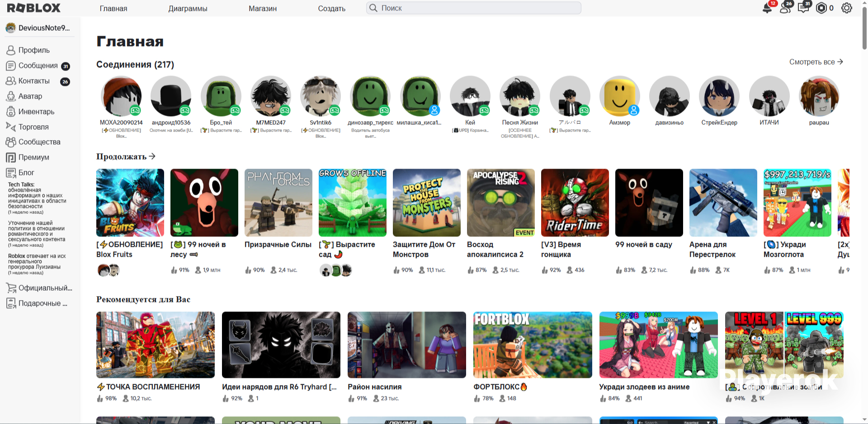Open the Район насилия game thumbnail
Screen dimensions: 868x424
click(407, 345)
